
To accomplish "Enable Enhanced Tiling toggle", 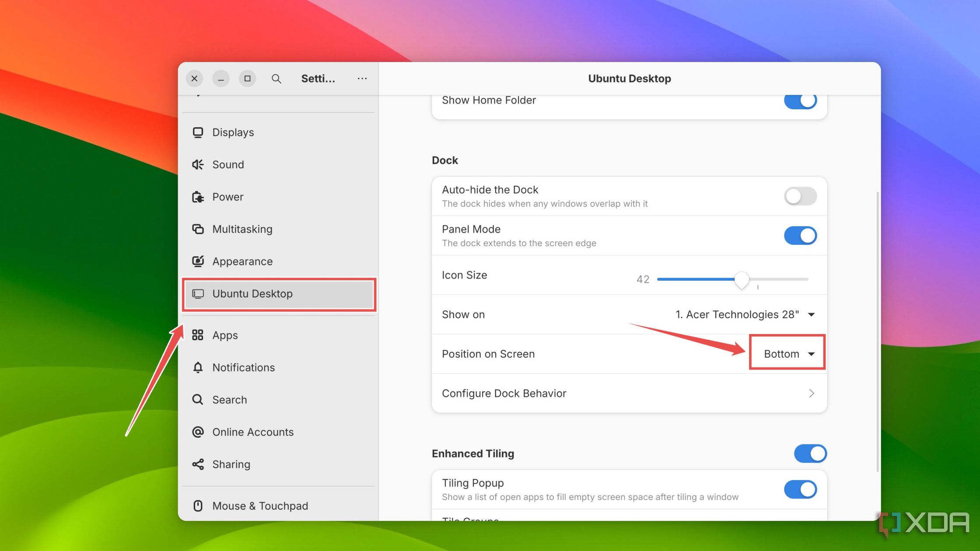I will (810, 453).
